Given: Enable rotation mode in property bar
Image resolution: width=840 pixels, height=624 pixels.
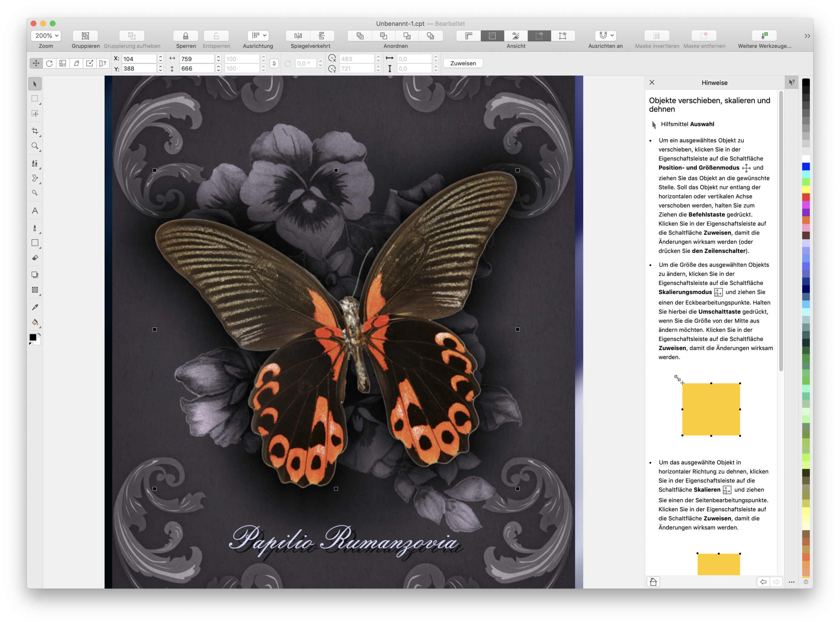Looking at the screenshot, I should [49, 63].
